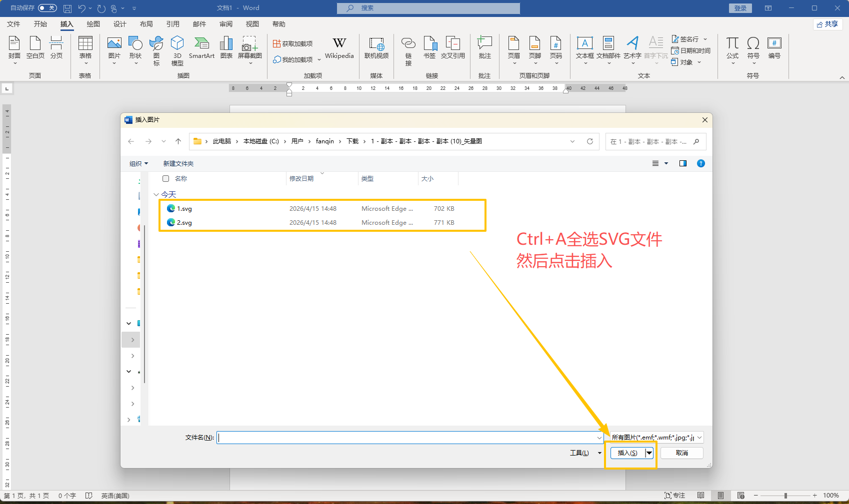Open the Insert button dropdown arrow
The image size is (849, 504).
coord(649,453)
